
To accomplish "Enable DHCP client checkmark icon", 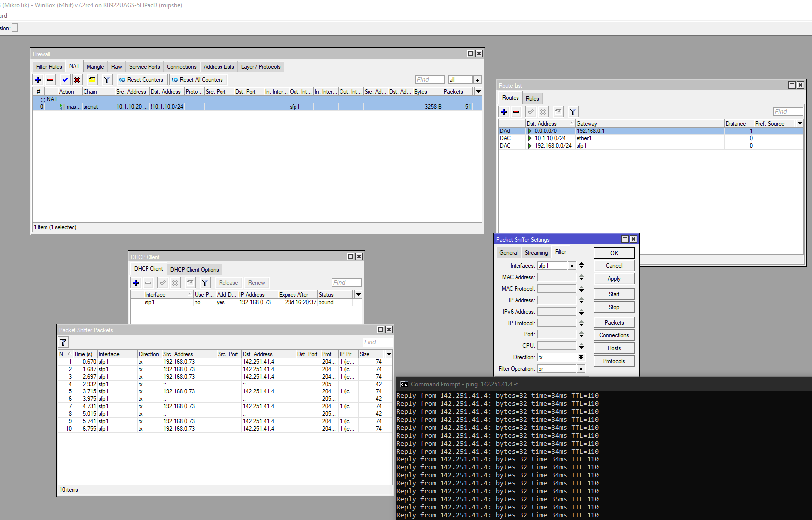I will pos(163,283).
